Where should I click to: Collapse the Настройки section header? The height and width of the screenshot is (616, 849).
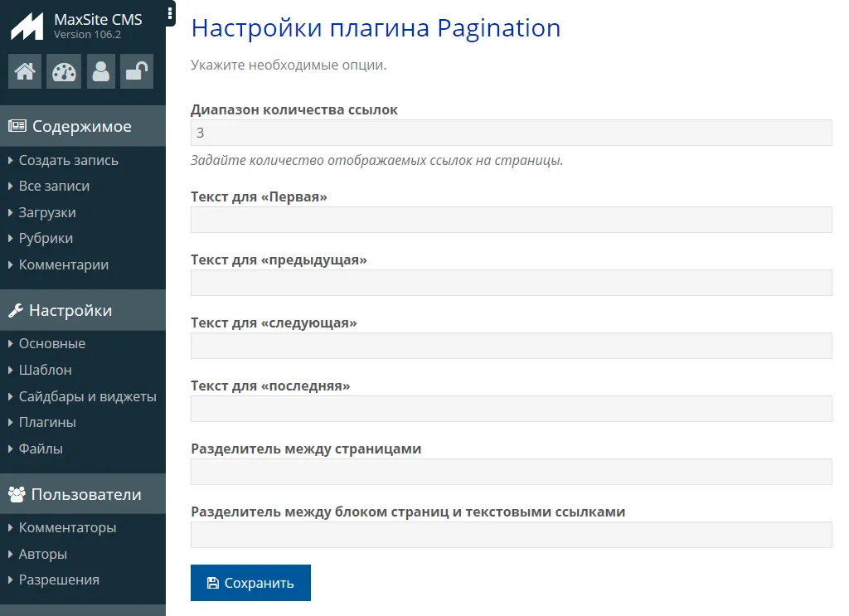(70, 311)
